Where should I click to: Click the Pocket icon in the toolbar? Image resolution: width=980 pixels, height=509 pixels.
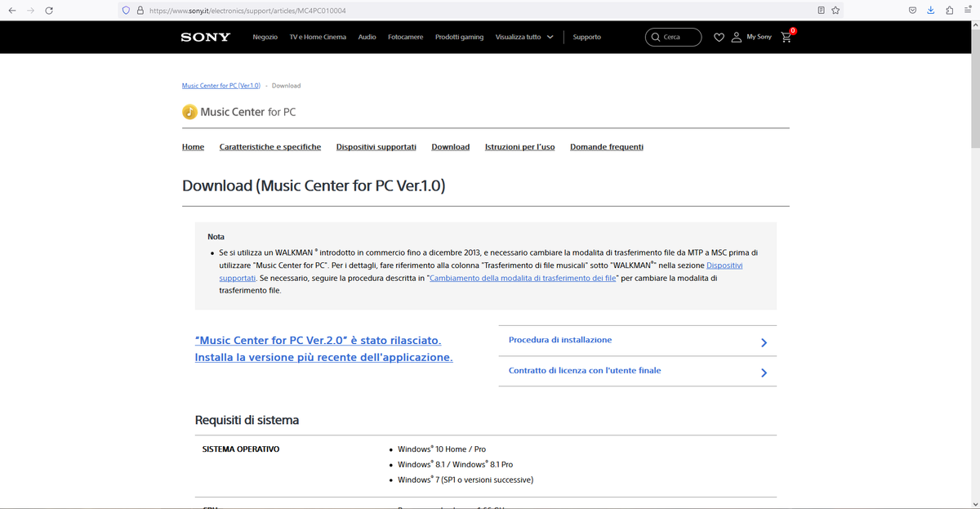click(x=912, y=10)
